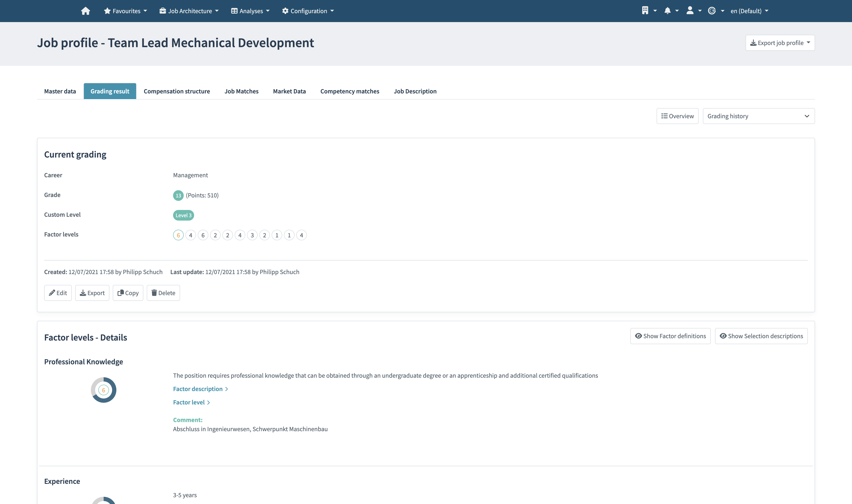Open the Analyses menu
Screen dimensions: 852x504
tap(250, 11)
